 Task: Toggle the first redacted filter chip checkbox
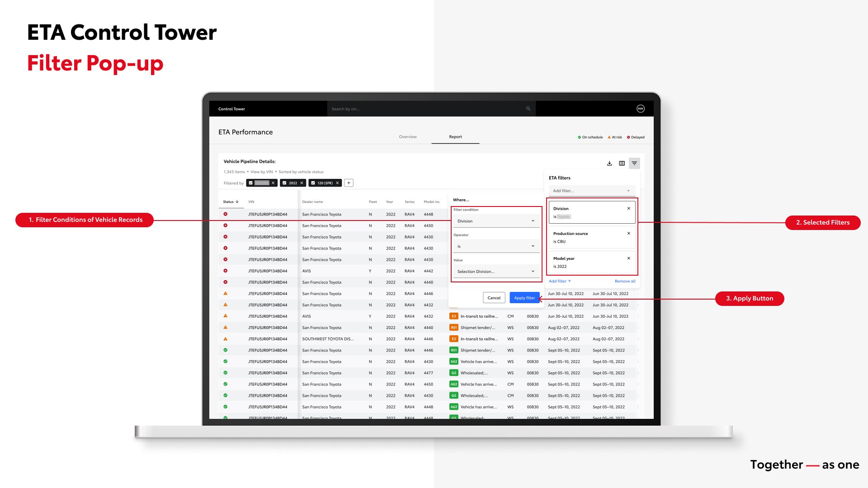pos(250,183)
